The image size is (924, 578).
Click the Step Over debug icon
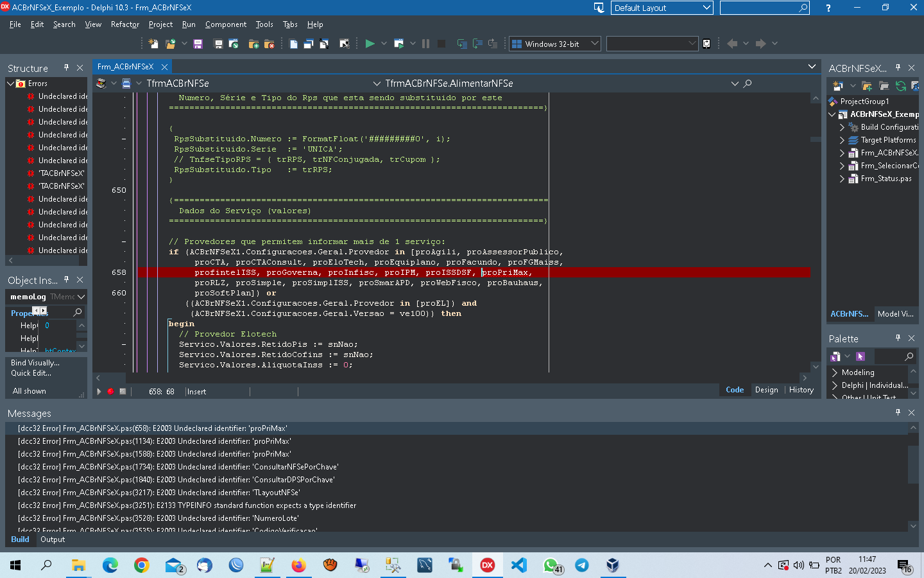(x=477, y=44)
